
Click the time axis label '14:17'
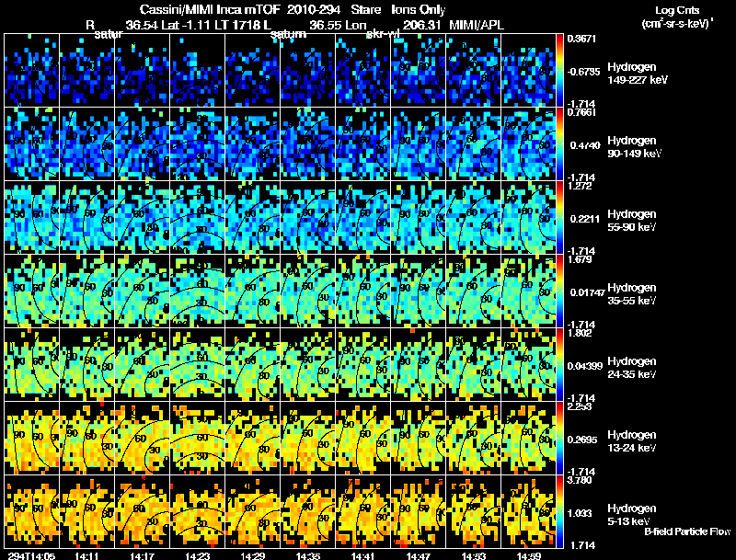(x=142, y=555)
